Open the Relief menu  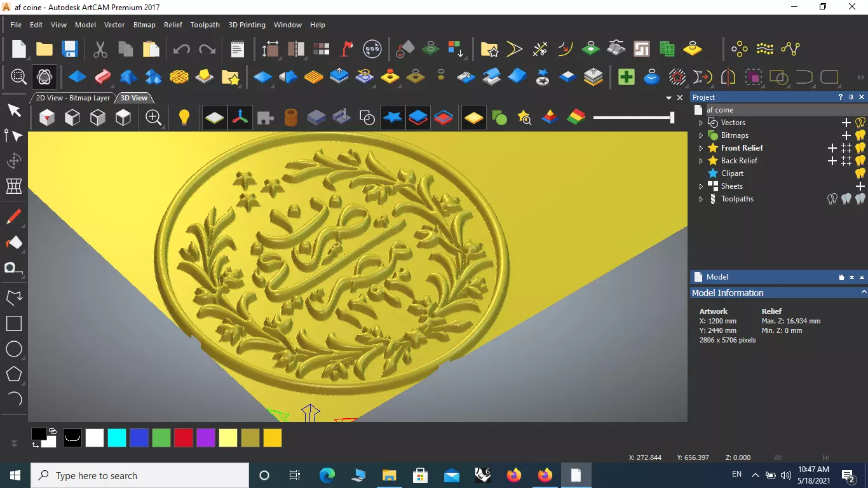point(173,25)
